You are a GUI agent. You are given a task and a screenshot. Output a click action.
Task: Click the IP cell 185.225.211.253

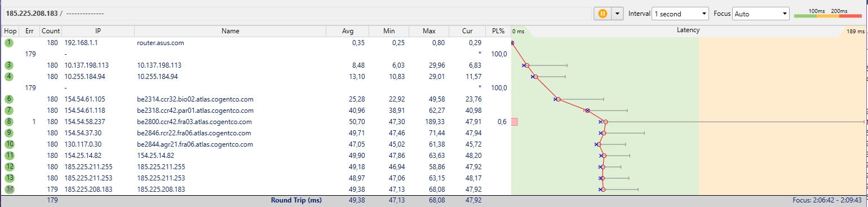[x=88, y=178]
